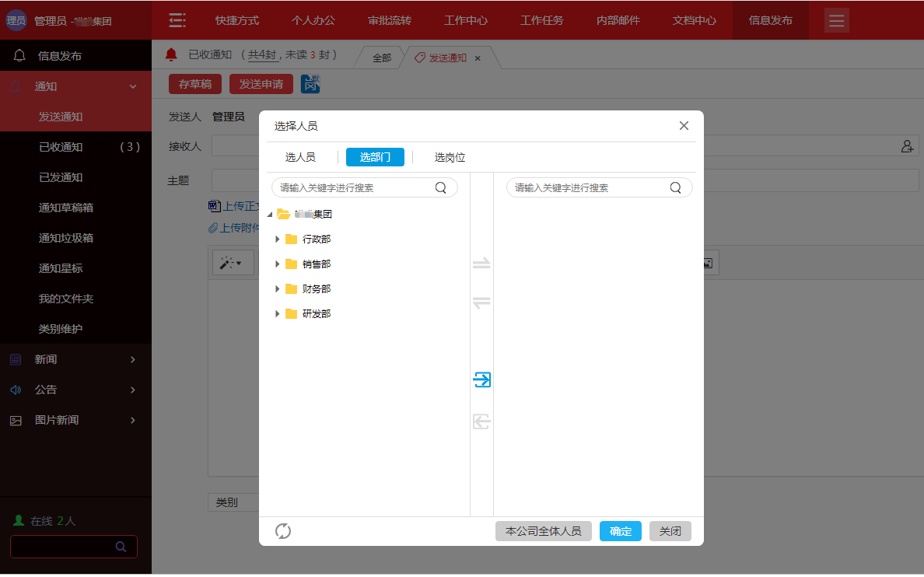Click the 本公司全体人员 button
The width and height of the screenshot is (924, 577).
pyautogui.click(x=543, y=531)
